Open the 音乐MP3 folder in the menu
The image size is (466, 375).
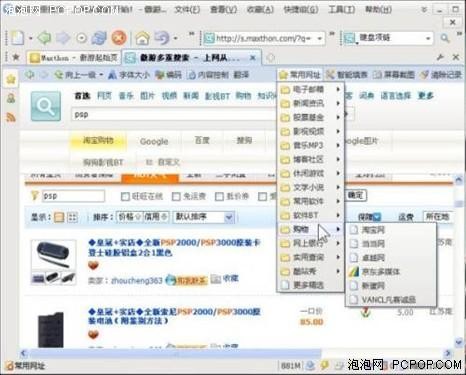coord(310,145)
